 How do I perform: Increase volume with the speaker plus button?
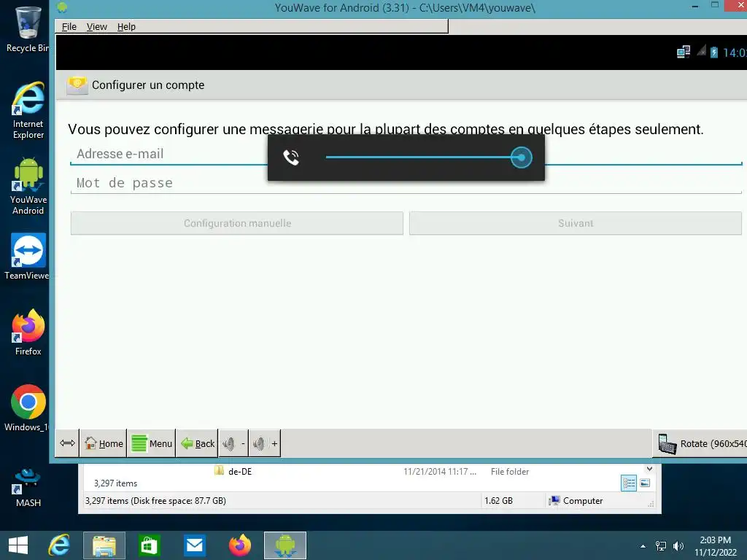click(265, 443)
